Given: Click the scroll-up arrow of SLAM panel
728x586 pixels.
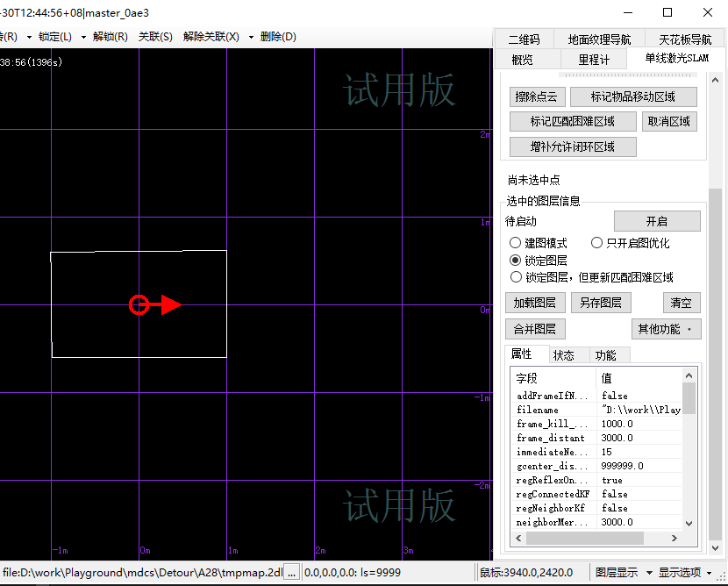Looking at the screenshot, I should click(x=716, y=78).
